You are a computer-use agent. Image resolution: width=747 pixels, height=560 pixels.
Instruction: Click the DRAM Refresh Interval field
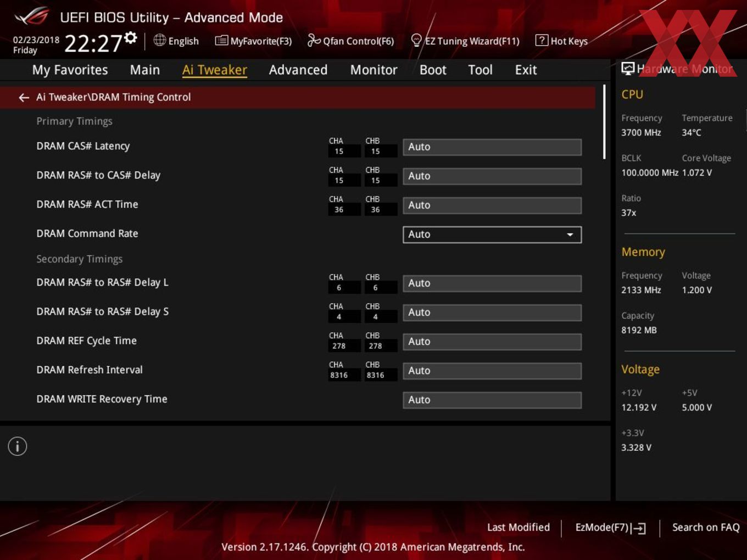coord(492,371)
